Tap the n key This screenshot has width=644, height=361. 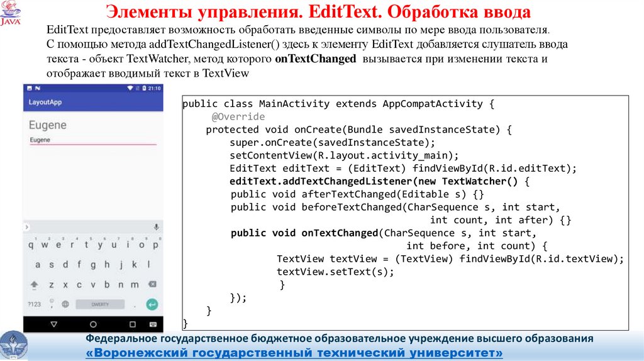tap(121, 285)
